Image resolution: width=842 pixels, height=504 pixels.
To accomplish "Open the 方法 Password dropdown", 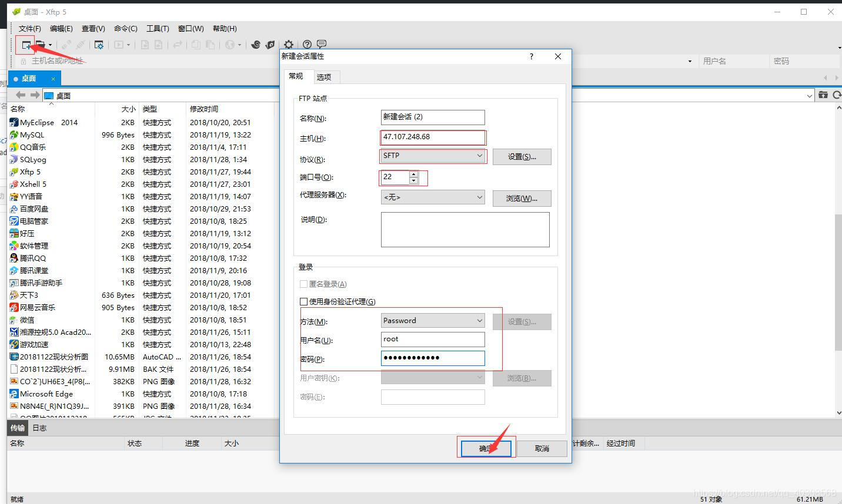I will [x=433, y=321].
